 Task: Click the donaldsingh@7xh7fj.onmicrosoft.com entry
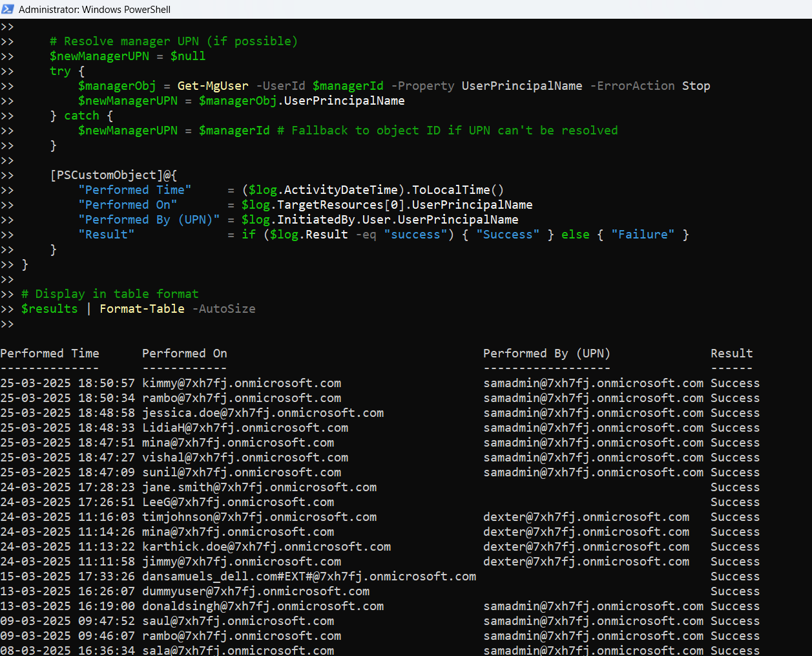coord(263,606)
